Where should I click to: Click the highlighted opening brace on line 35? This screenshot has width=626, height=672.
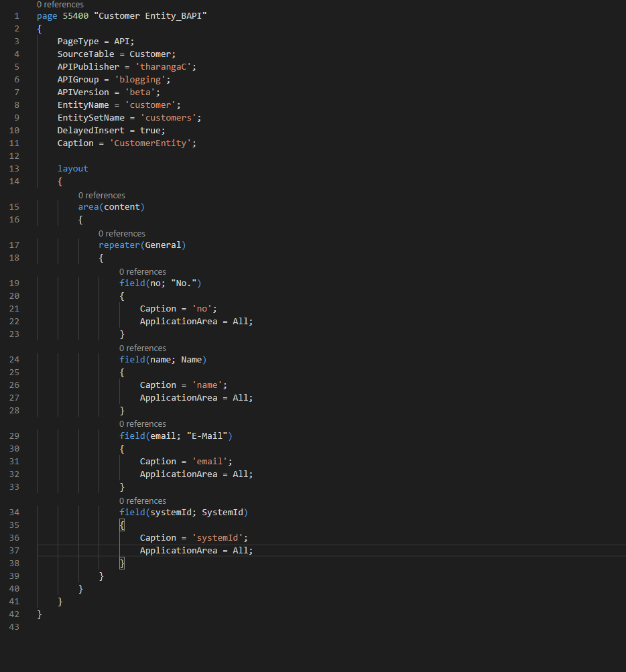point(122,525)
